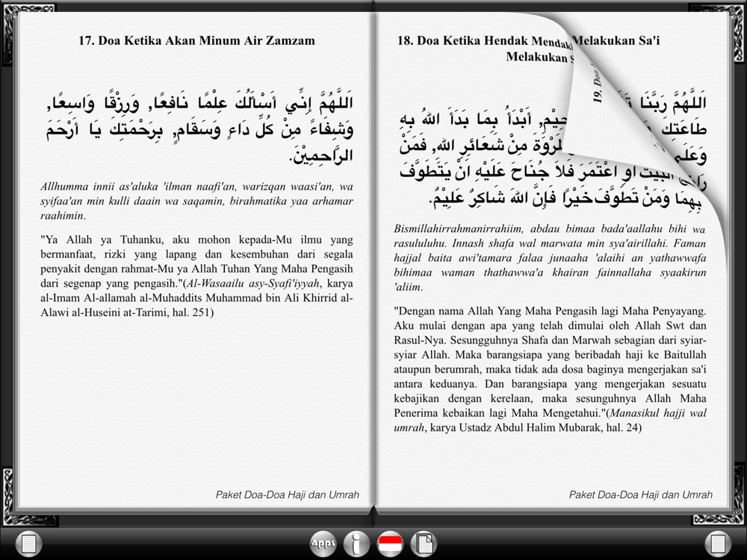747x560 pixels.
Task: Click the right page footer "Paket Doa-Doa Haji dan Umrah"
Action: point(641,495)
